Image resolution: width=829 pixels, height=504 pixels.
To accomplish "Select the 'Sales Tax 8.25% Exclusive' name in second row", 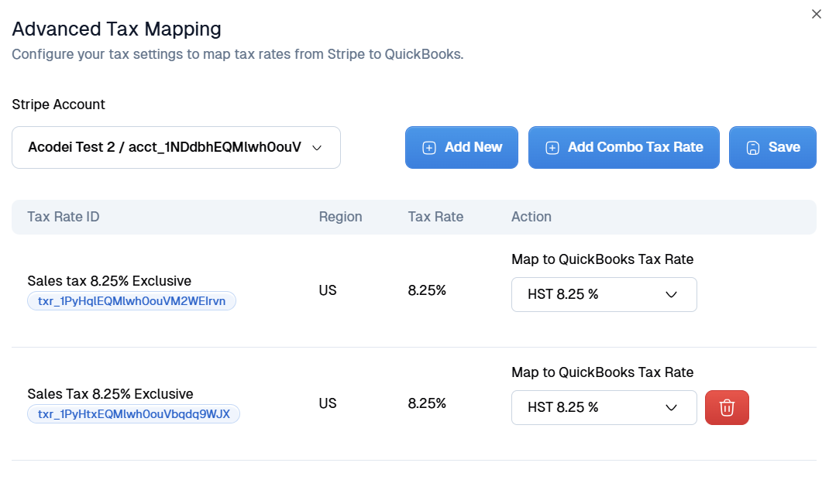I will (110, 394).
